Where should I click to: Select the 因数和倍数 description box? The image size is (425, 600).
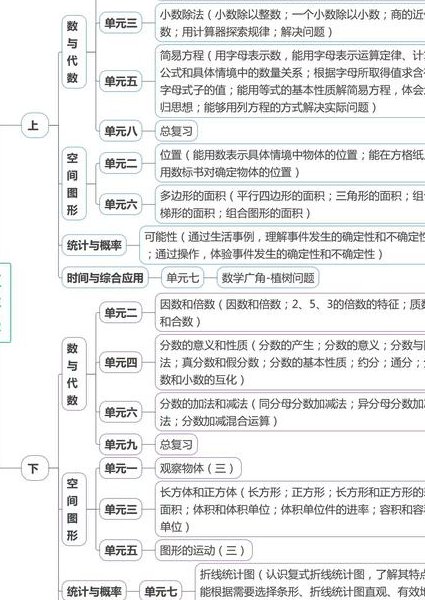[x=290, y=313]
